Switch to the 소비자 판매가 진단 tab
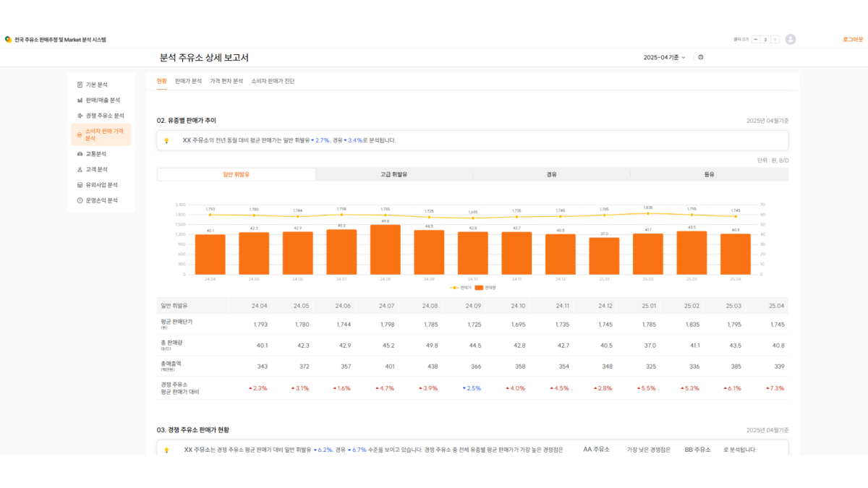 [273, 81]
